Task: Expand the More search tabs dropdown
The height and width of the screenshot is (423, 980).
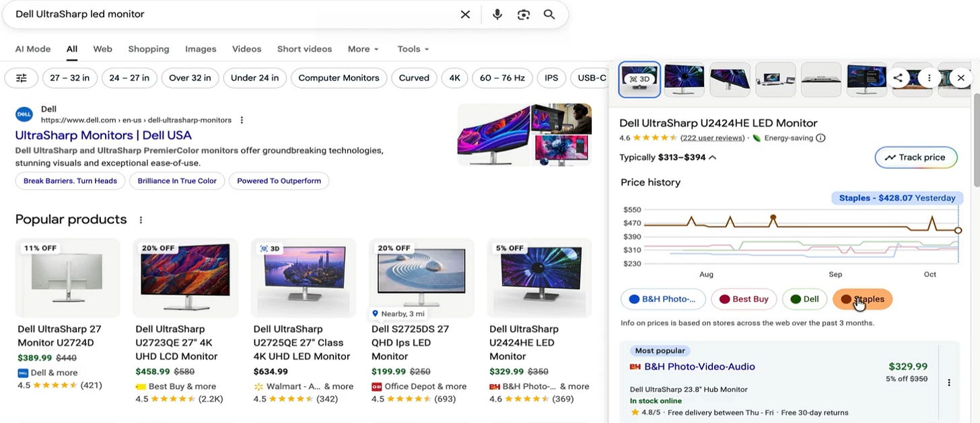Action: pyautogui.click(x=363, y=49)
